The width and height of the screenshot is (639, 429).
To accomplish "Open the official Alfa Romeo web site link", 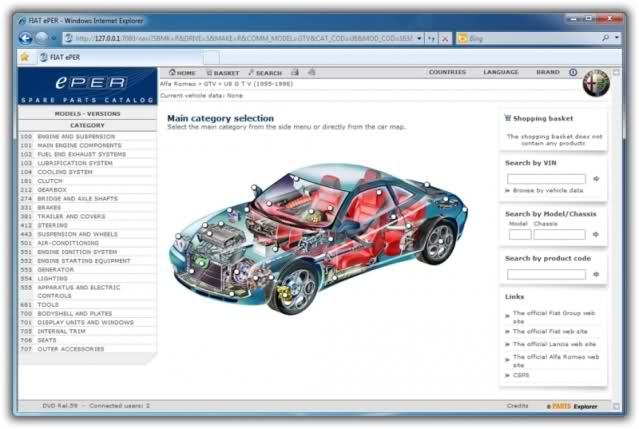I will [555, 361].
